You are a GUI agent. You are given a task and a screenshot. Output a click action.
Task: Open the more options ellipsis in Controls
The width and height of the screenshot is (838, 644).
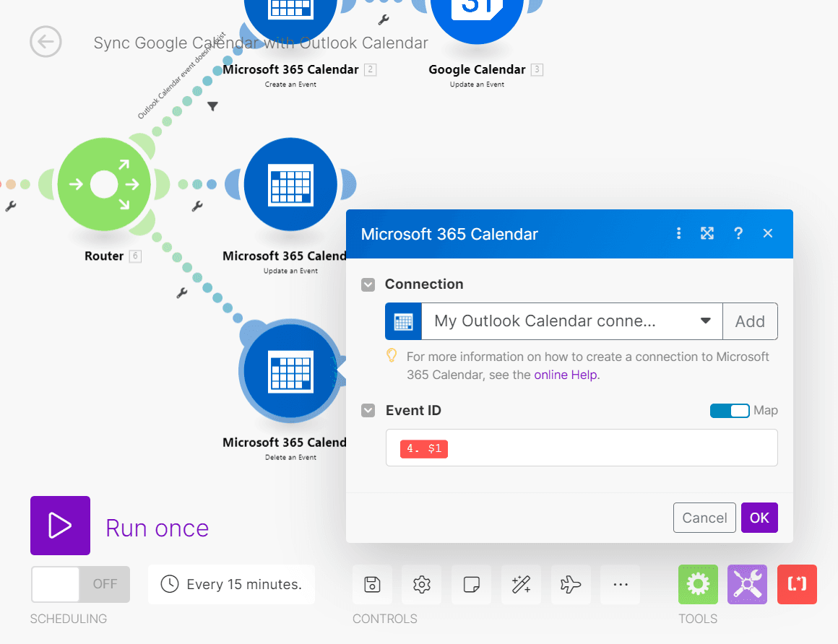point(620,584)
